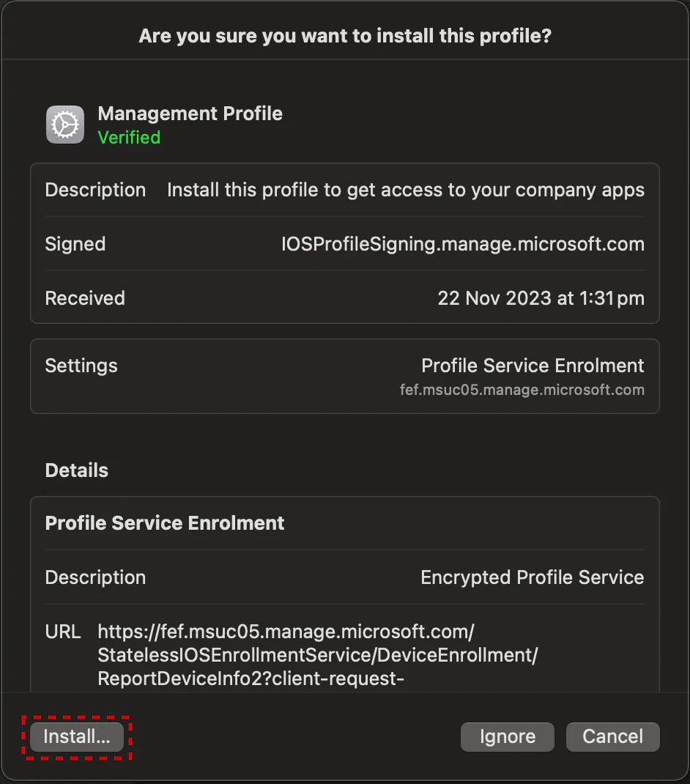Click the dialog title about installing this profile
Image resolution: width=690 pixels, height=784 pixels.
point(345,36)
